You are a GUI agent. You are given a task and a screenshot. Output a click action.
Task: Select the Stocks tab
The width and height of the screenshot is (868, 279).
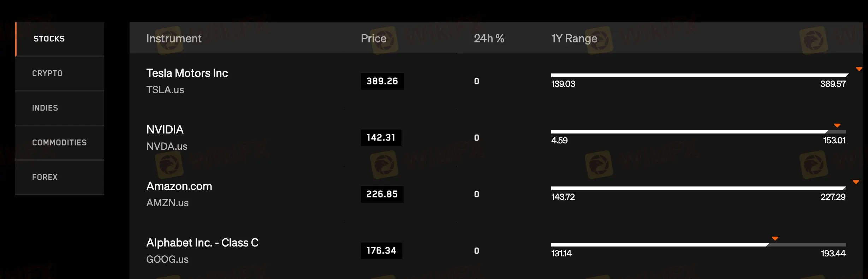[49, 39]
